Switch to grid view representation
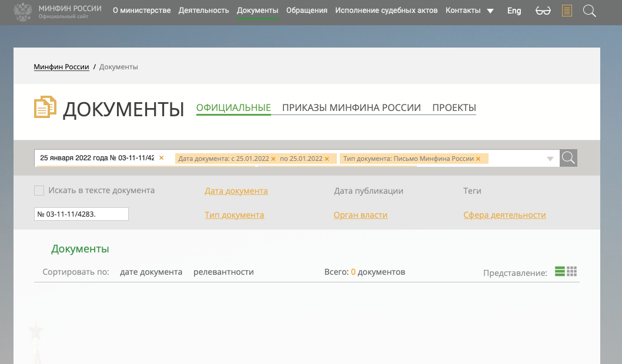622x364 pixels. [x=571, y=271]
